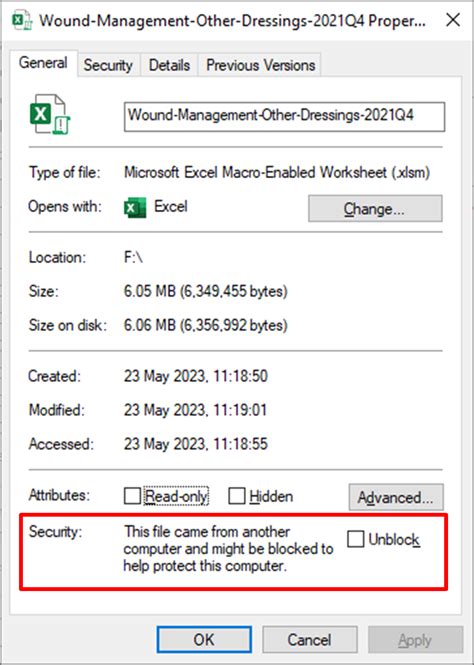
Task: Open the Previous Versions tab
Action: 260,65
